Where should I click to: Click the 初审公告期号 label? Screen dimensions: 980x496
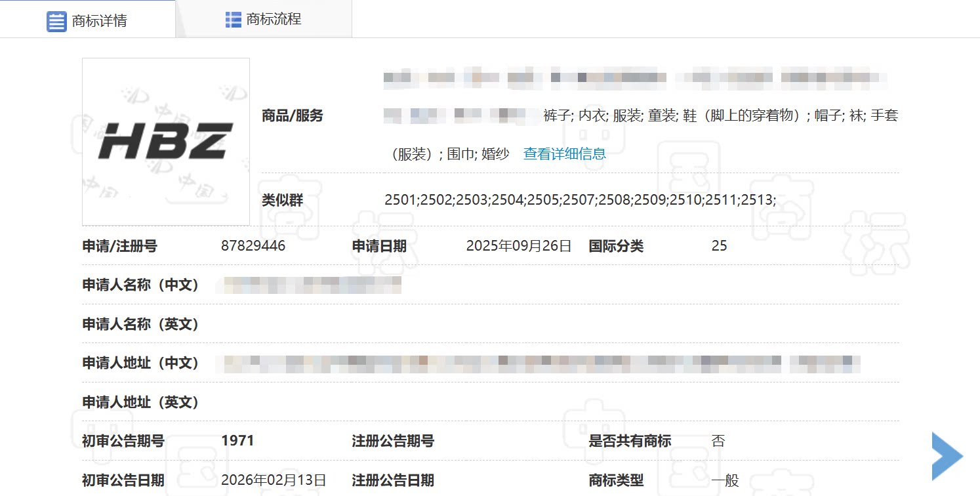click(x=123, y=441)
